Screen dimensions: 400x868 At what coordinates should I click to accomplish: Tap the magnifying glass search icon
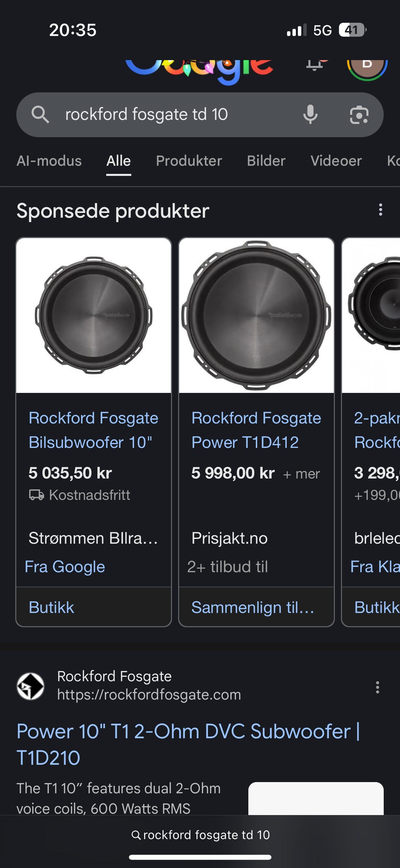pyautogui.click(x=40, y=114)
